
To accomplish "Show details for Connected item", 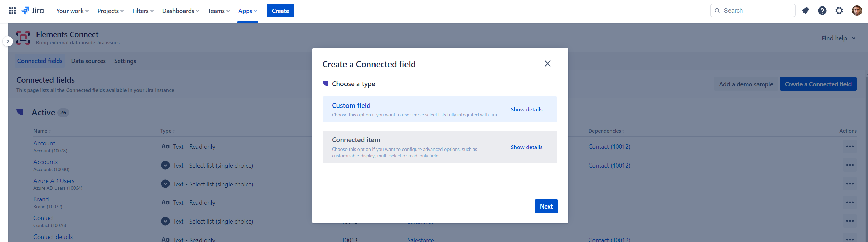I will tap(526, 147).
